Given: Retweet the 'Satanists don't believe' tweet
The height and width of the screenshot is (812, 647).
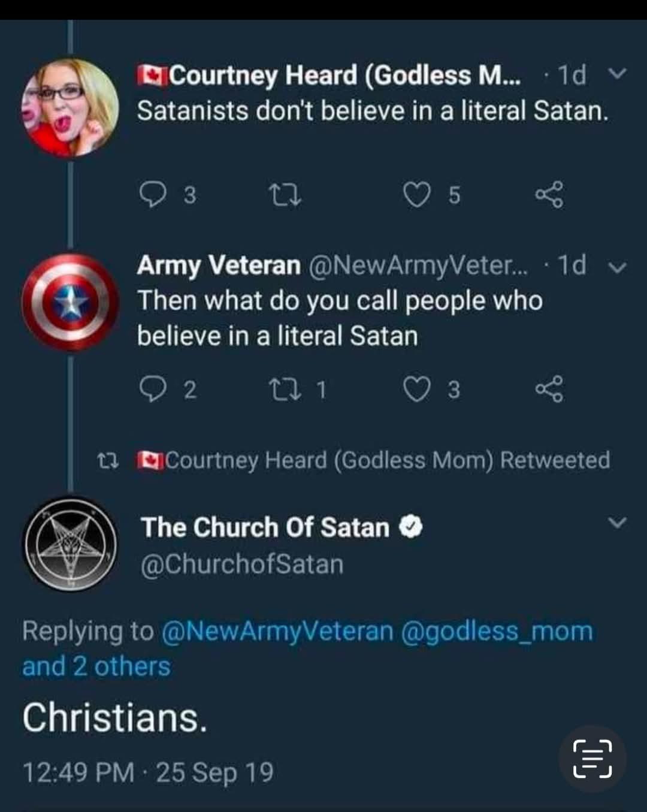Looking at the screenshot, I should [x=285, y=194].
